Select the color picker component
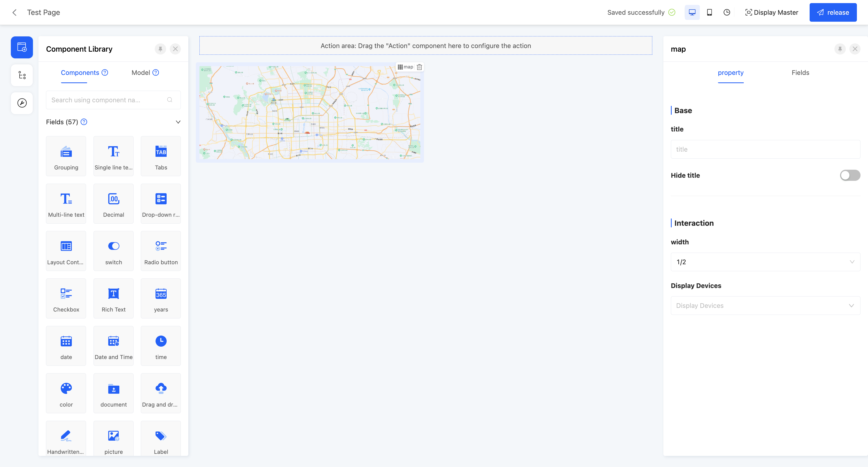The height and width of the screenshot is (467, 868). pos(66,393)
